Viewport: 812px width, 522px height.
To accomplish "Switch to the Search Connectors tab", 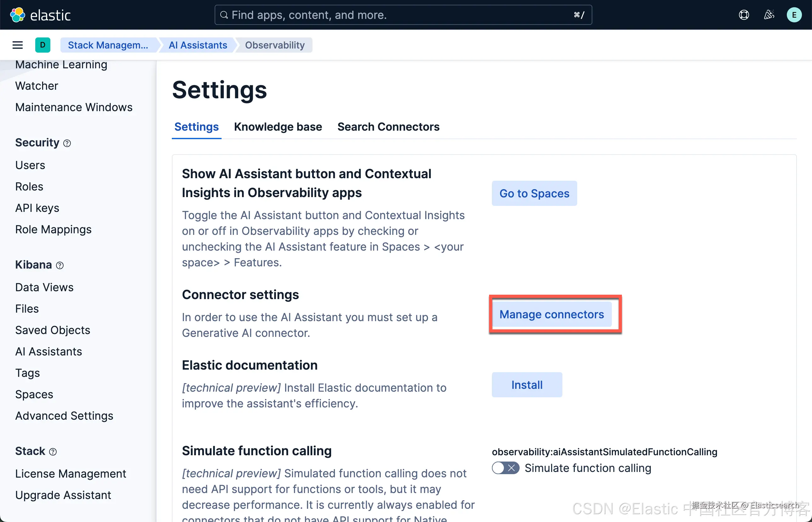I will point(388,127).
